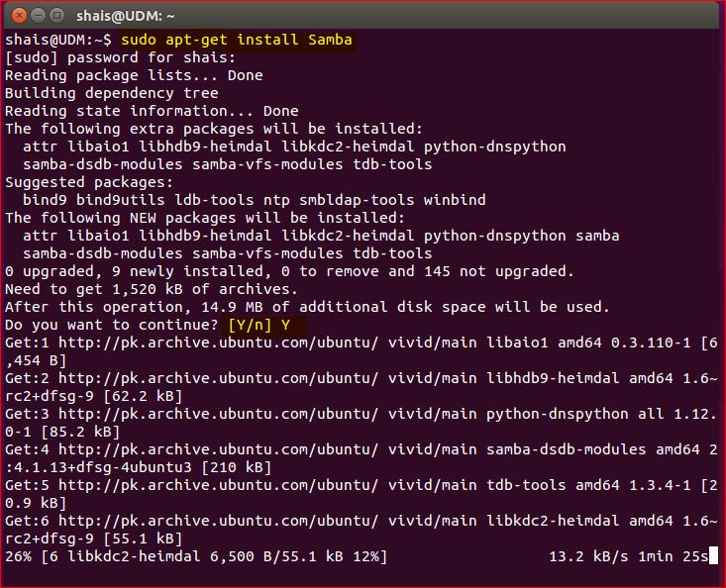The width and height of the screenshot is (726, 588).
Task: Click the 'Get:2' libhdb9-heimdal download line
Action: click(x=362, y=378)
